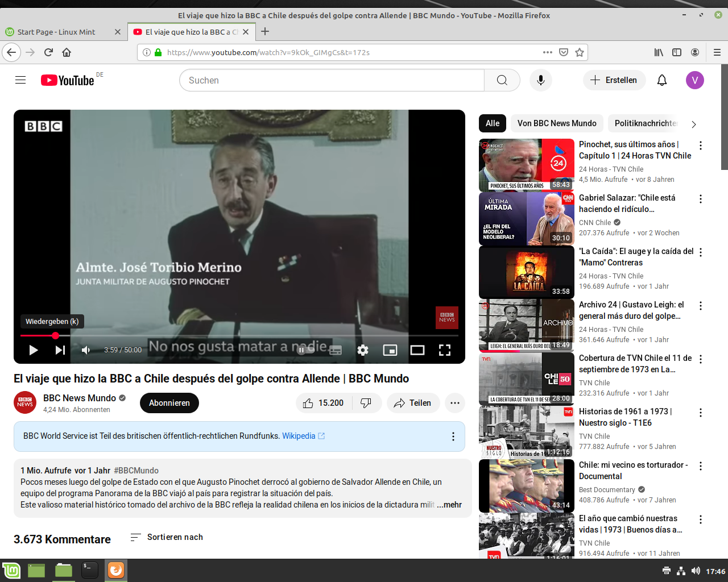
Task: Open YouTube hamburger guide menu
Action: tap(20, 80)
